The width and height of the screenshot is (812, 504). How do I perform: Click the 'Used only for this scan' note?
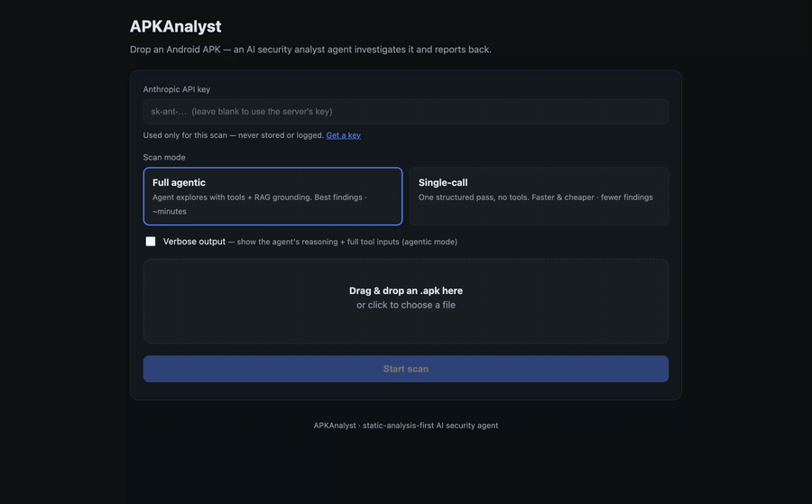coord(234,135)
